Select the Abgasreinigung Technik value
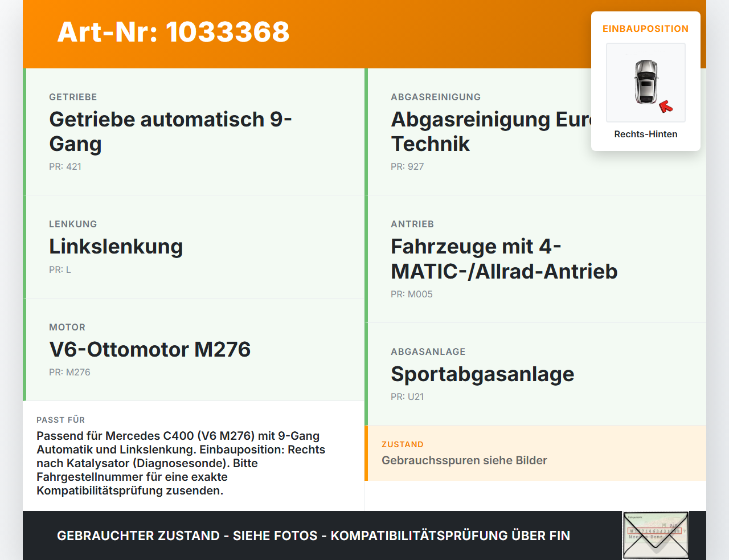This screenshot has width=729, height=560. click(x=491, y=132)
